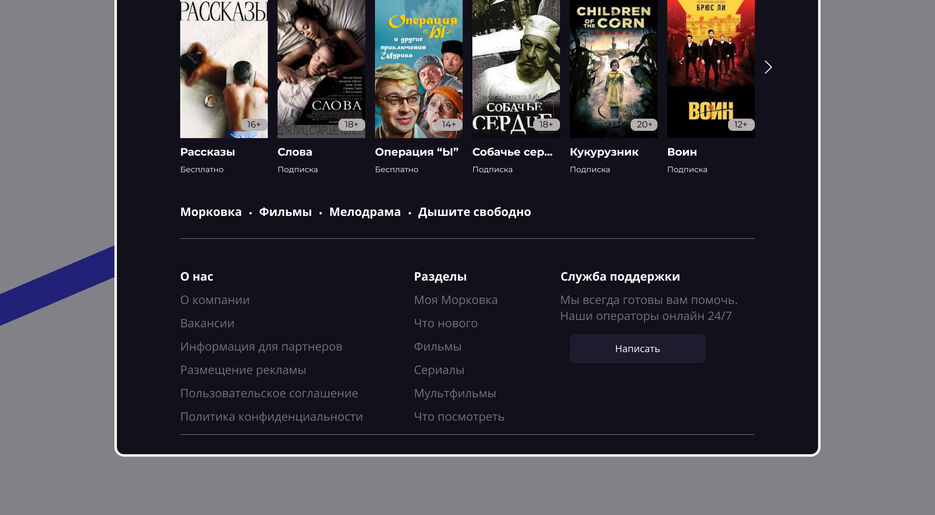Open Информация для партнеров link
935x515 pixels.
(261, 346)
